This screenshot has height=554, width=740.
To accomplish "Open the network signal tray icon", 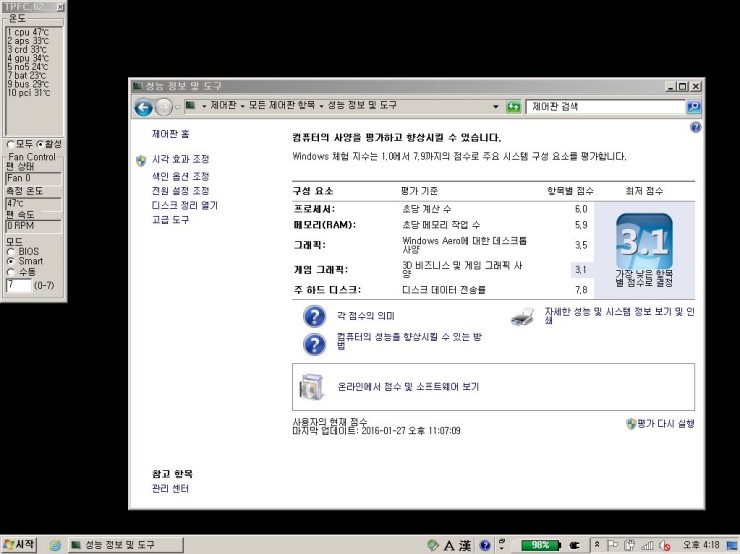I will point(648,546).
